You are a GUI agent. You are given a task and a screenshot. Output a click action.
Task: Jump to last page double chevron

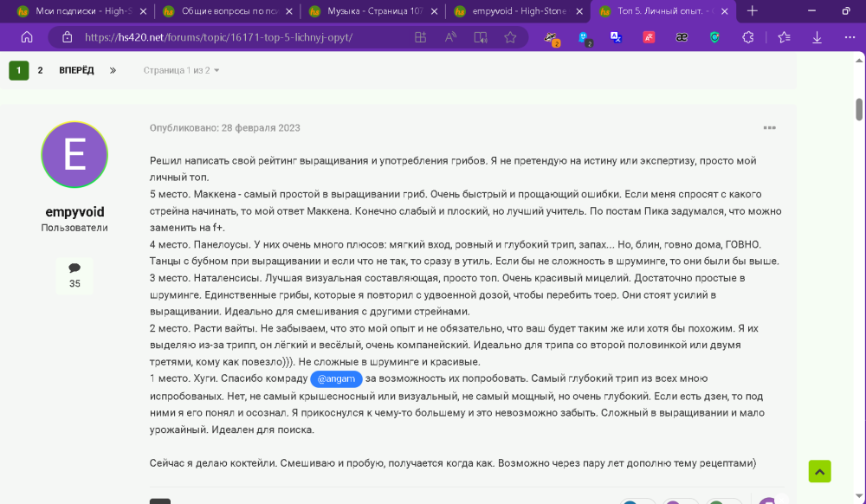tap(113, 70)
